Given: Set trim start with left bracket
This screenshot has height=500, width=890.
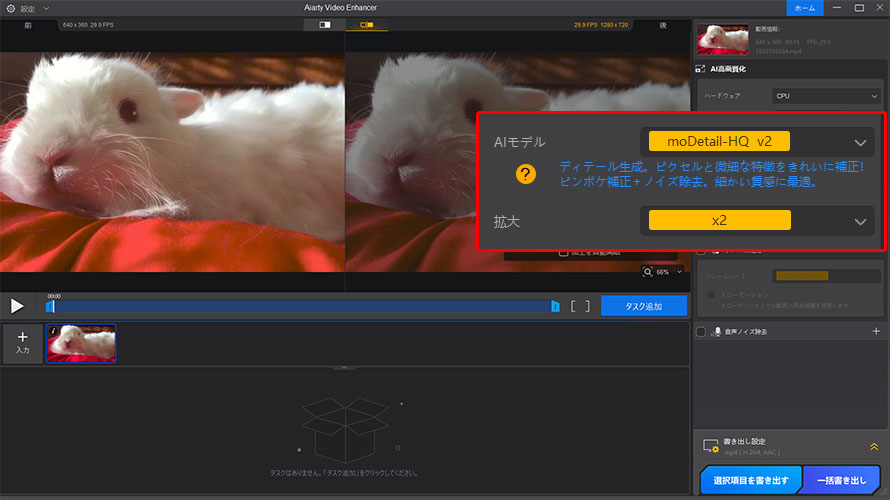Looking at the screenshot, I should point(573,306).
